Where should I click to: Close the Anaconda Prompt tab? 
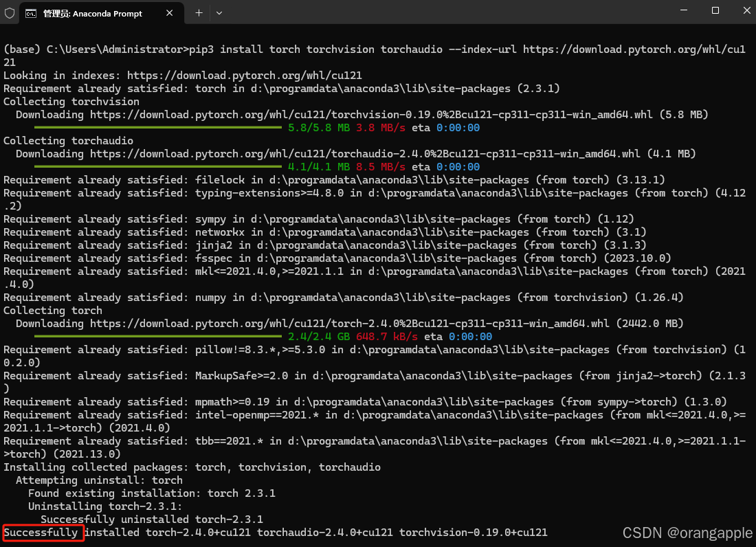169,13
